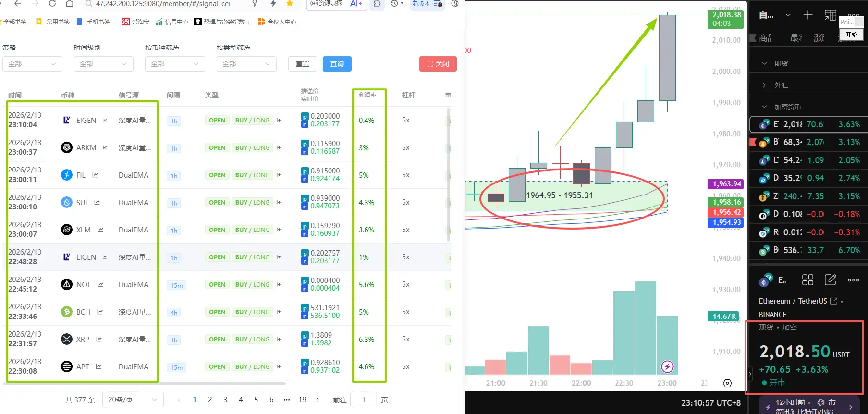Open the 合伙人中心 bookmark

click(x=277, y=22)
